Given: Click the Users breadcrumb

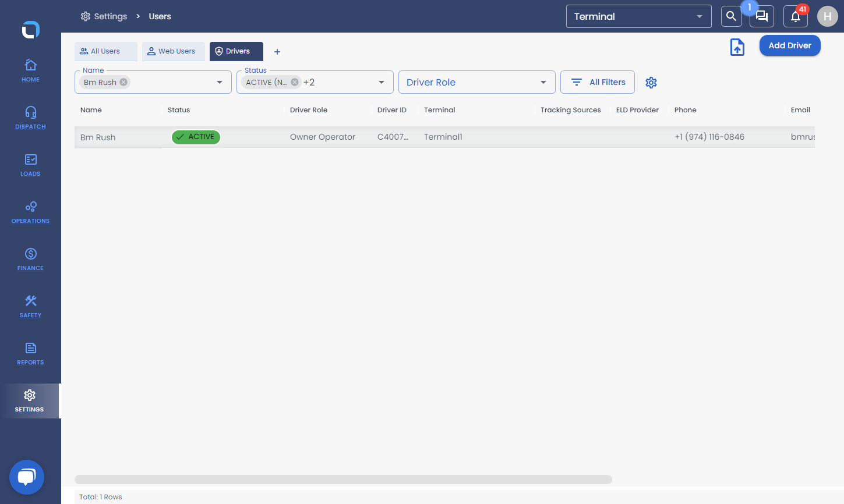Looking at the screenshot, I should tap(160, 16).
